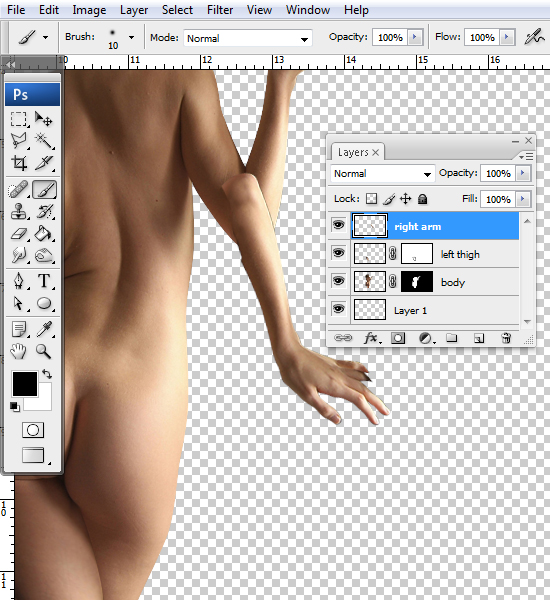The width and height of the screenshot is (550, 600).
Task: Open the brush Mode dropdown
Action: click(x=248, y=38)
